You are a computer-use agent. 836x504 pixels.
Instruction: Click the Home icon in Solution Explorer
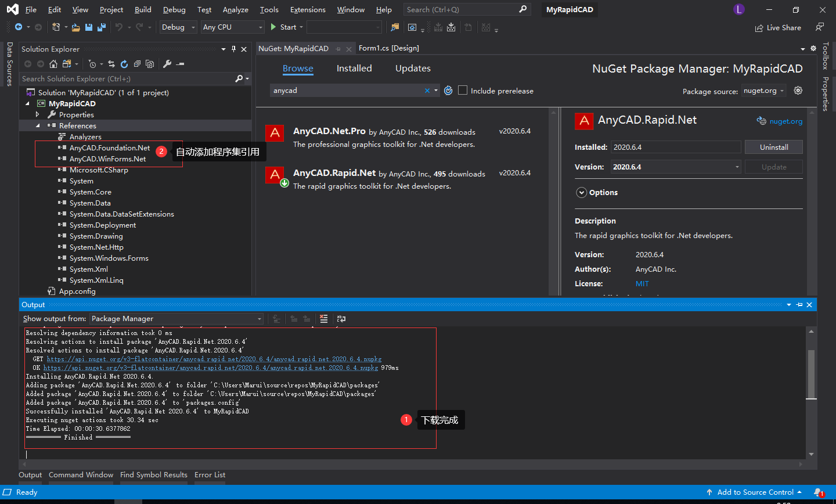coord(53,64)
